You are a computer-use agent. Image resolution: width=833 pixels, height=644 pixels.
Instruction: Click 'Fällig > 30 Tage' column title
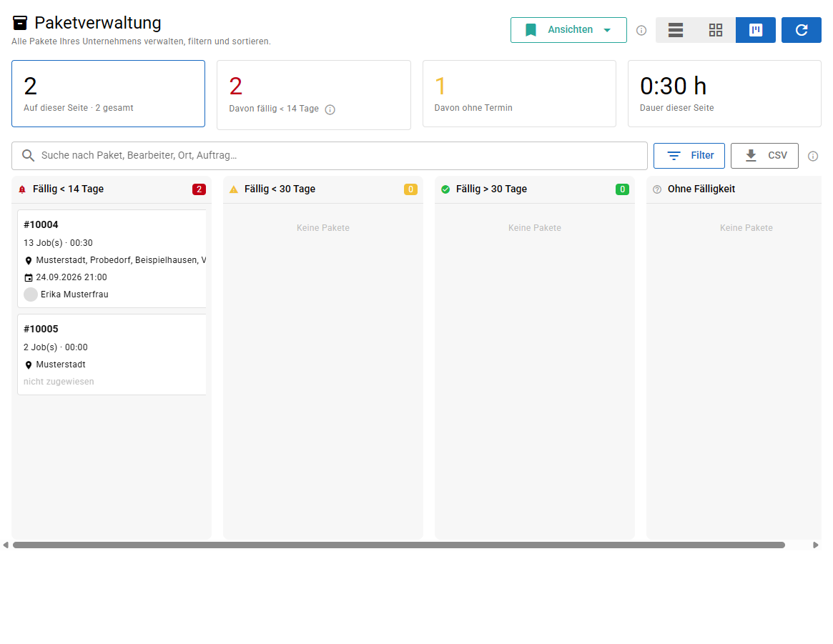[491, 189]
